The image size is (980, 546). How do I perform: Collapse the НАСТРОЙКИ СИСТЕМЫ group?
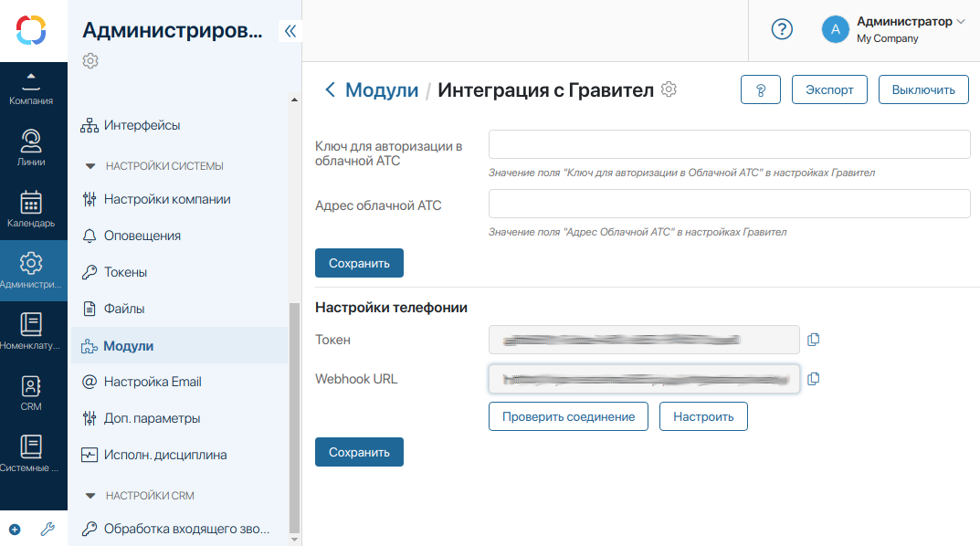click(90, 166)
